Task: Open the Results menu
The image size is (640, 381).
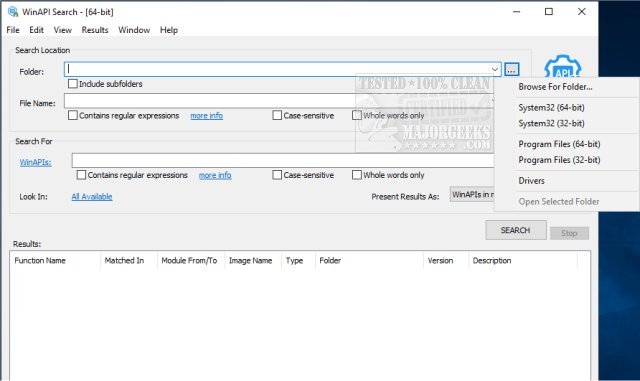Action: tap(95, 30)
